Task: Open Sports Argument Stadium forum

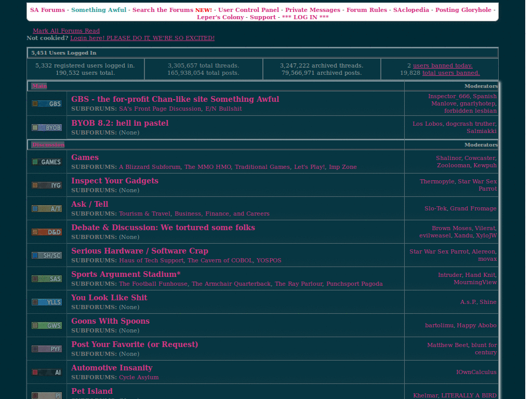Action: tap(126, 274)
